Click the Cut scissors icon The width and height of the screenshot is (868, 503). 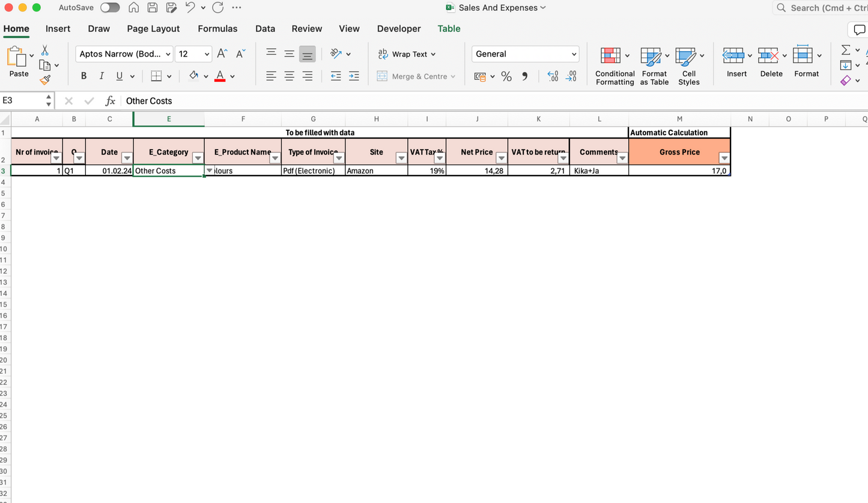pos(45,50)
